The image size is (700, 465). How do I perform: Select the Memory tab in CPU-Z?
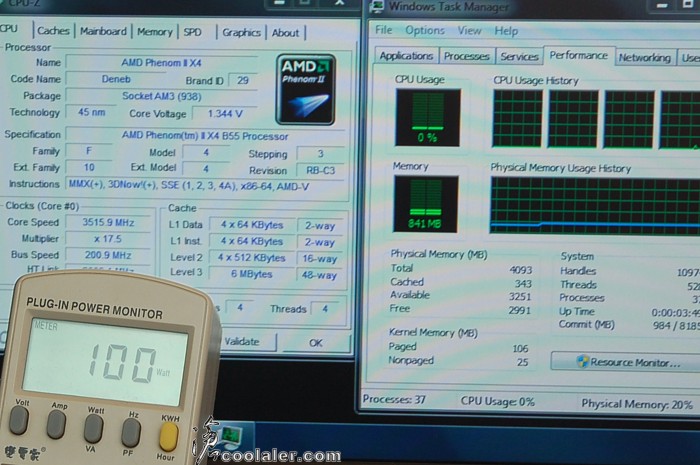click(x=154, y=32)
